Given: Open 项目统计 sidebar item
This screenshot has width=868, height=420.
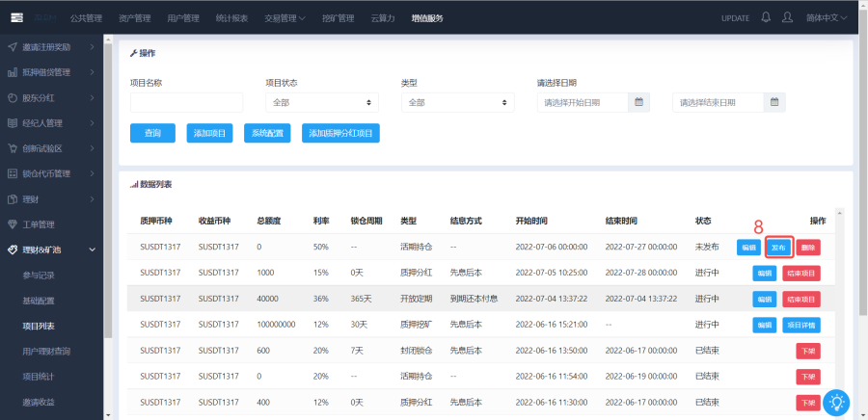Looking at the screenshot, I should click(x=39, y=377).
